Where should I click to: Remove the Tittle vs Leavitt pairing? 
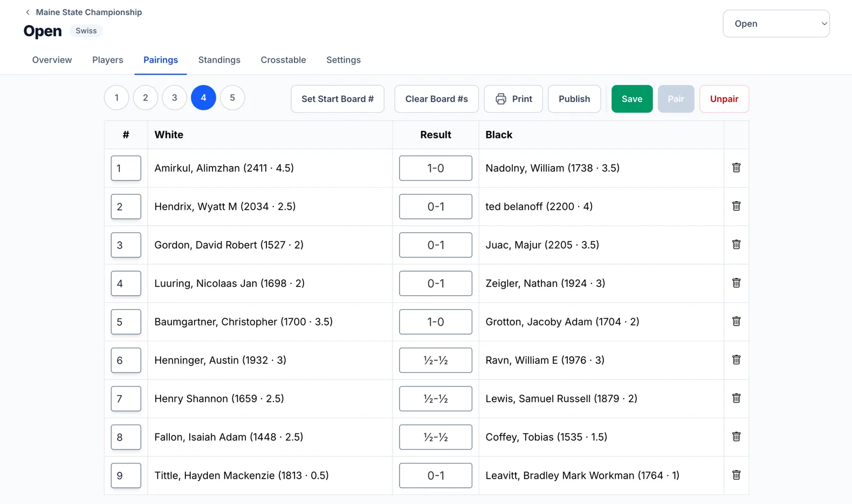click(736, 475)
